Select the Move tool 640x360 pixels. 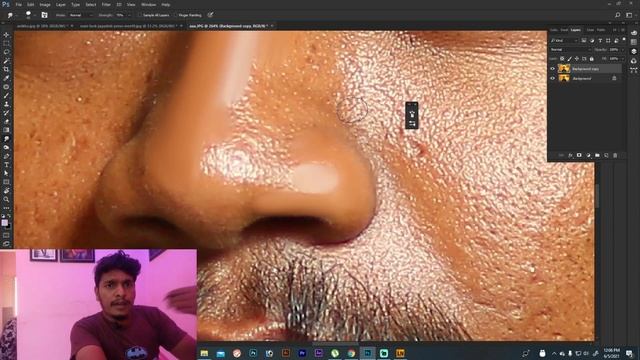[x=6, y=35]
